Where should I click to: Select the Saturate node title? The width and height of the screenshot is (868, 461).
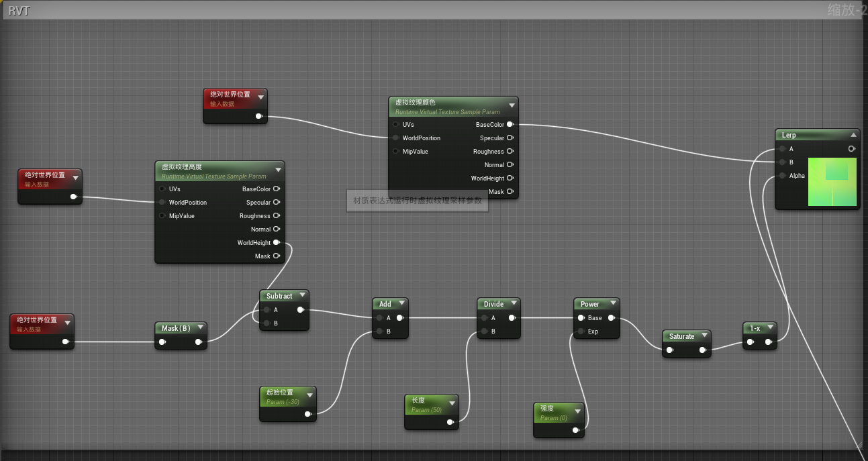click(681, 336)
